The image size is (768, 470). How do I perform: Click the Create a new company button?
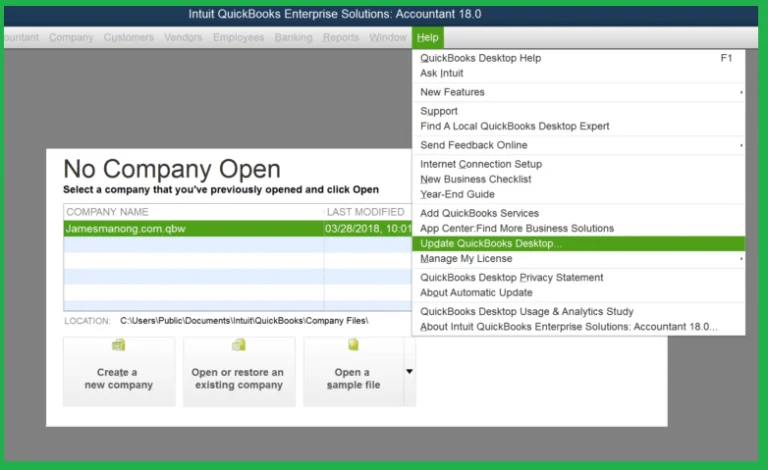pos(119,372)
